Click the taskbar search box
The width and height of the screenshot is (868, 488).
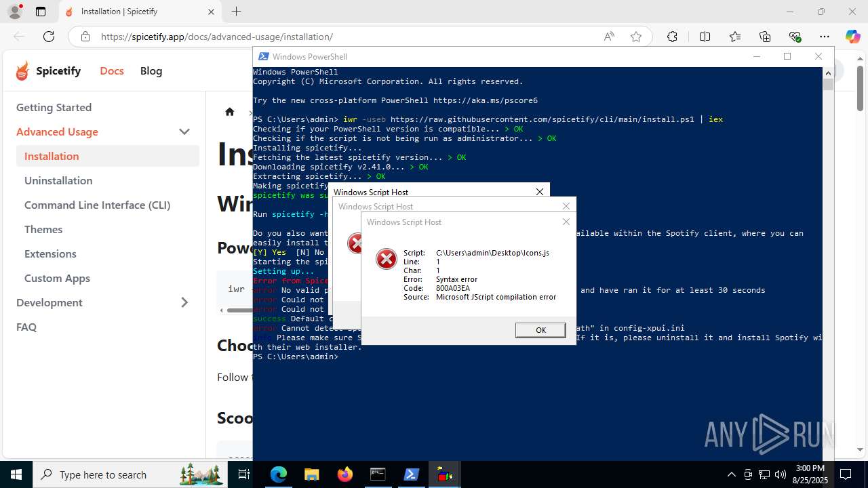(x=129, y=474)
